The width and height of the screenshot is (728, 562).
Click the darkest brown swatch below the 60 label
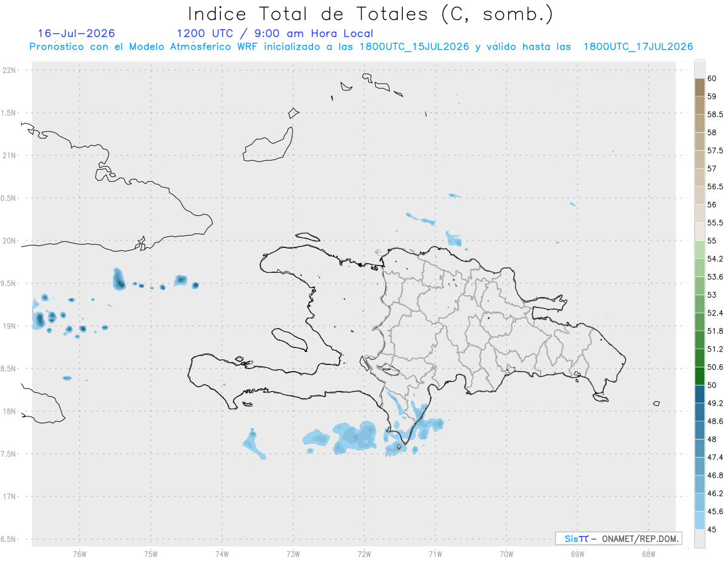(699, 87)
